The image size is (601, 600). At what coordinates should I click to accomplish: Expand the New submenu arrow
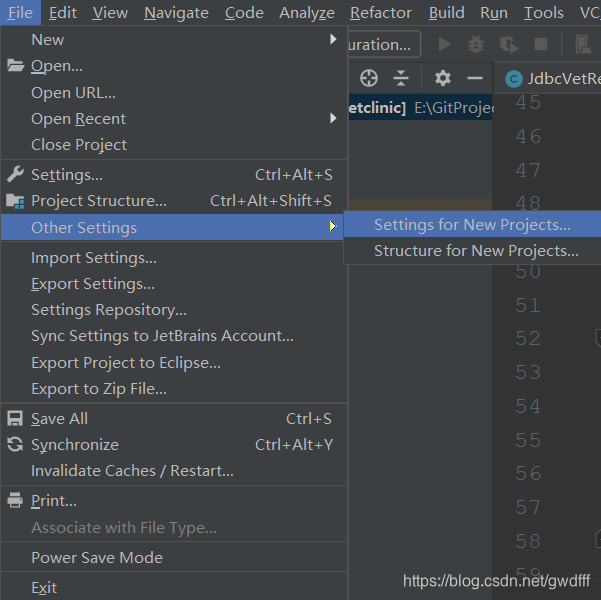[x=333, y=39]
